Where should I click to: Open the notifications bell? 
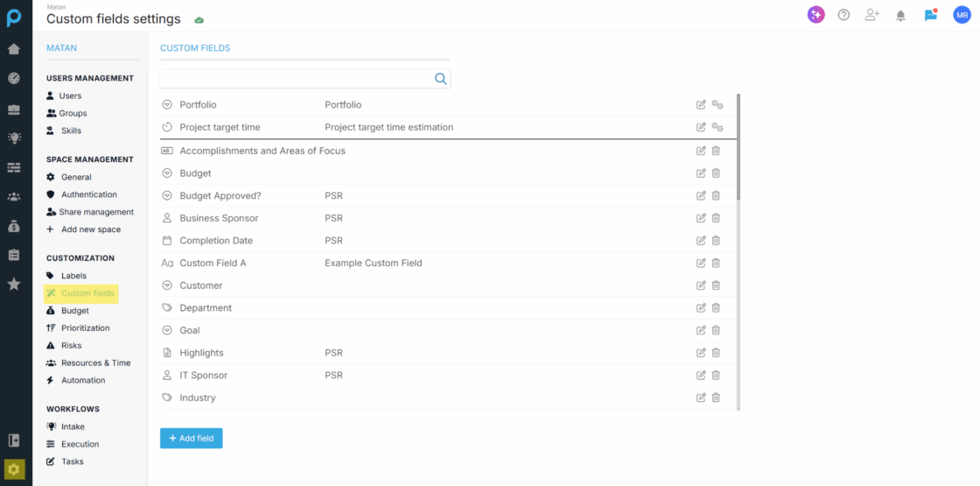point(900,15)
